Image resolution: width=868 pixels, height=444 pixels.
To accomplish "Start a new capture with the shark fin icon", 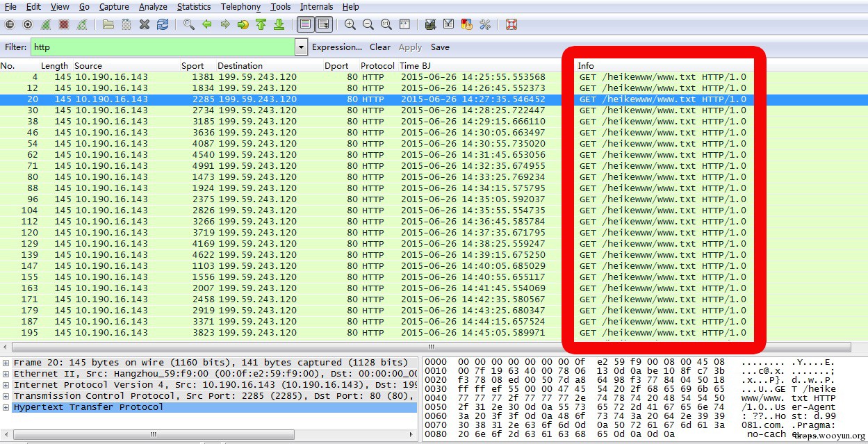I will 46,24.
